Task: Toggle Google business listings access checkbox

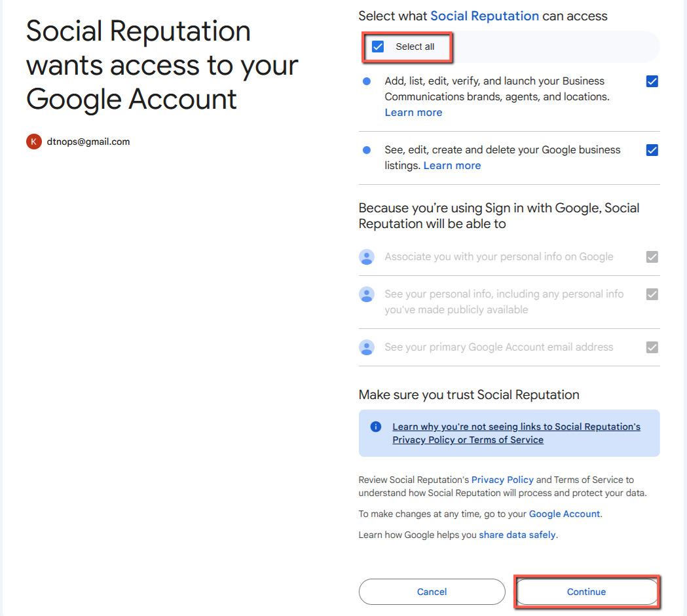Action: pyautogui.click(x=652, y=150)
